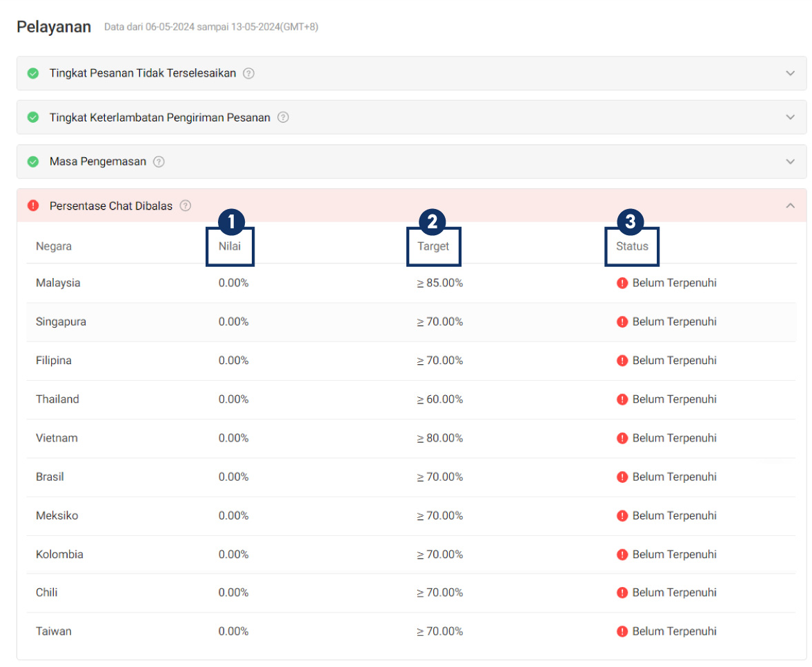Select the Thailand country cell

[57, 400]
